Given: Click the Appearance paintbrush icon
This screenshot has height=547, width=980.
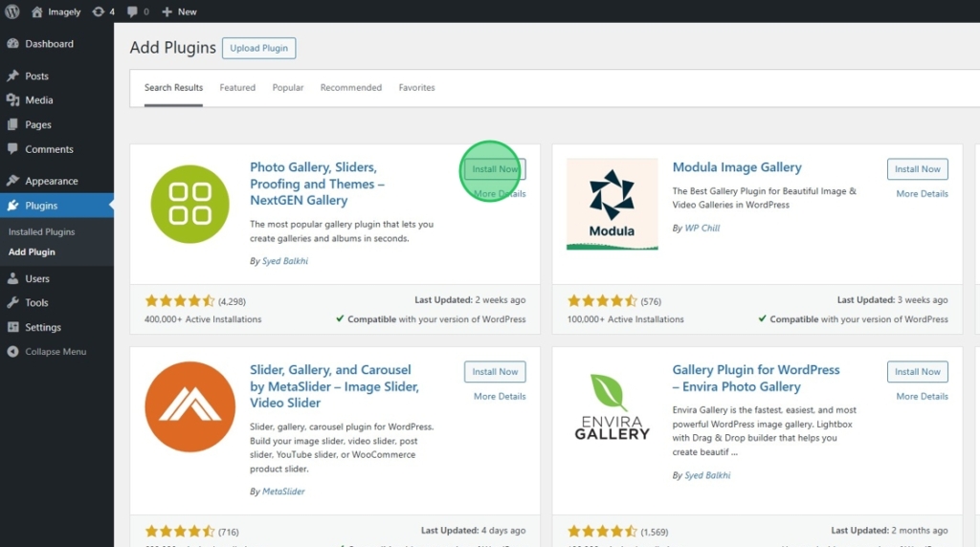Looking at the screenshot, I should tap(13, 181).
